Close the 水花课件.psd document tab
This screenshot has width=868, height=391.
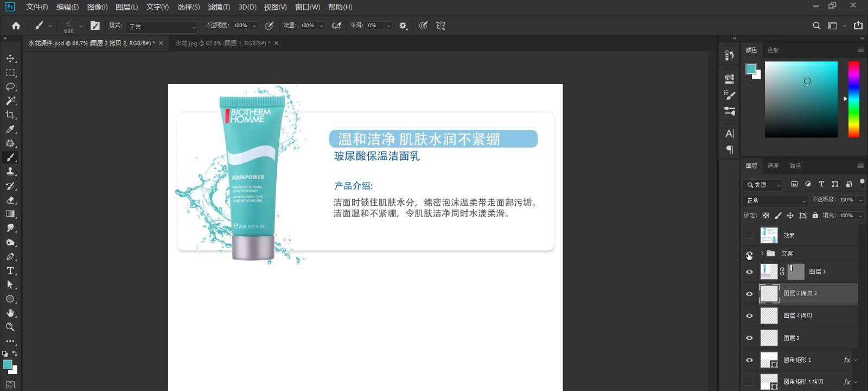tap(161, 43)
